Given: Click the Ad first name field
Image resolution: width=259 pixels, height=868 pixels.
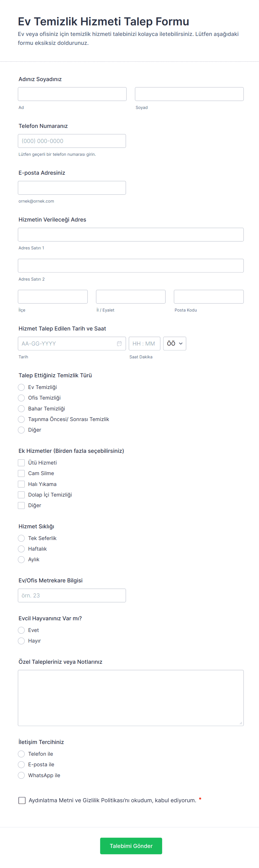Looking at the screenshot, I should (72, 94).
